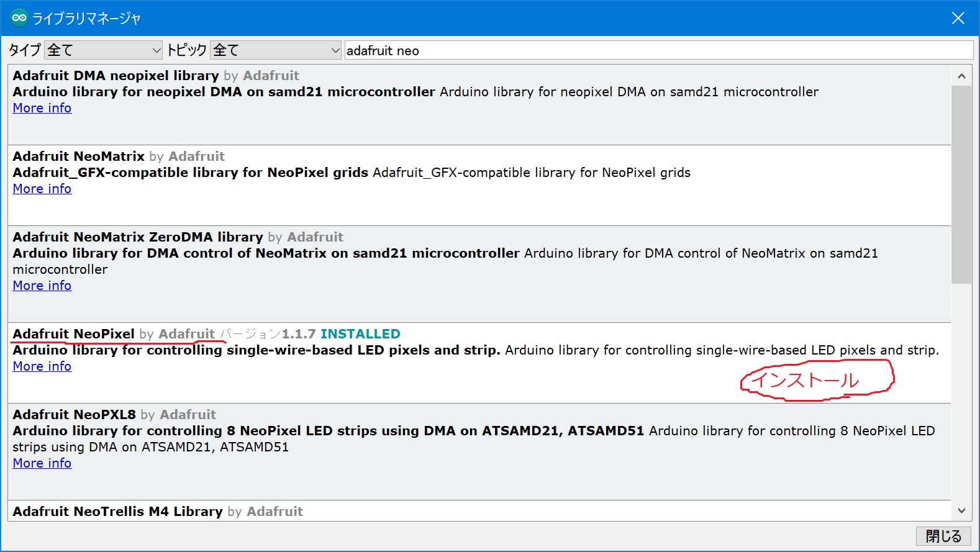Select the 'Adafruit NeoMatrix ZeroDMA library' title

(138, 237)
